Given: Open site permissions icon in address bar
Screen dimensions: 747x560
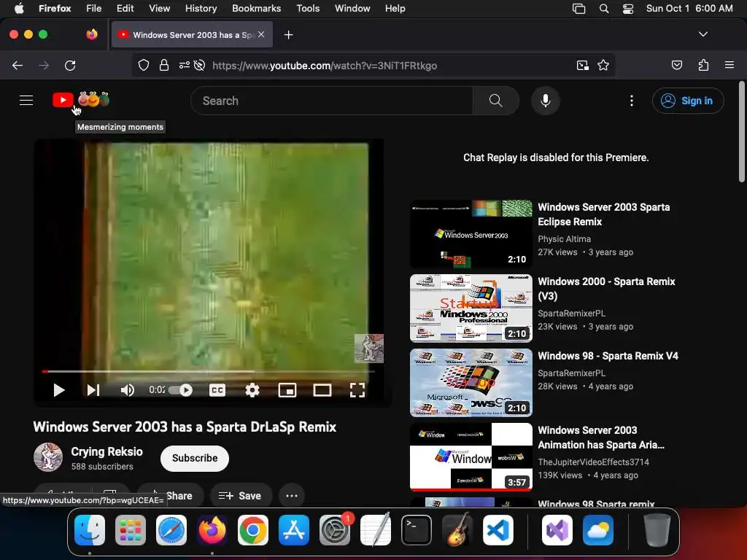Looking at the screenshot, I should [x=185, y=65].
